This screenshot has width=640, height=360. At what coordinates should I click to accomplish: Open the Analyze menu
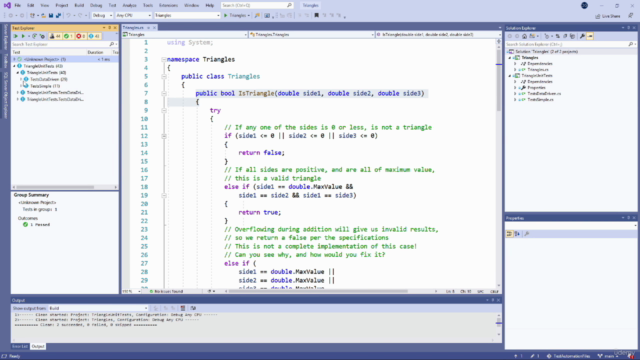[x=129, y=5]
